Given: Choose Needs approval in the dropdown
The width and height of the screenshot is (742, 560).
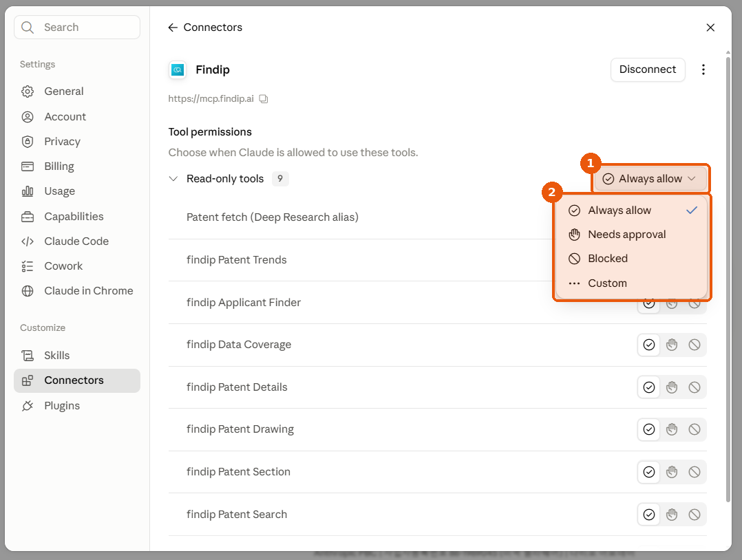Looking at the screenshot, I should pyautogui.click(x=632, y=235).
